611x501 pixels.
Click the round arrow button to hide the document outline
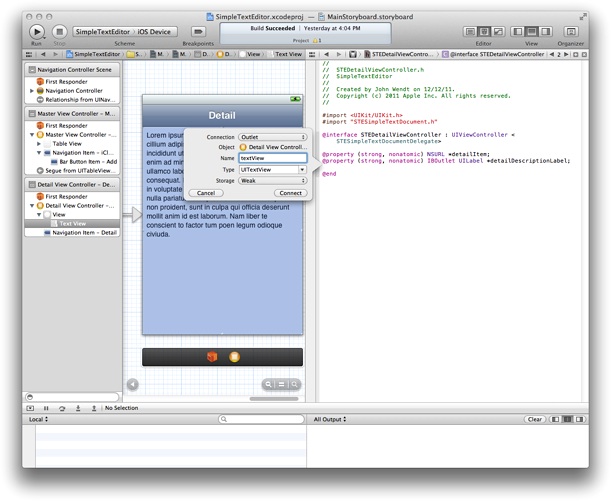tap(133, 384)
